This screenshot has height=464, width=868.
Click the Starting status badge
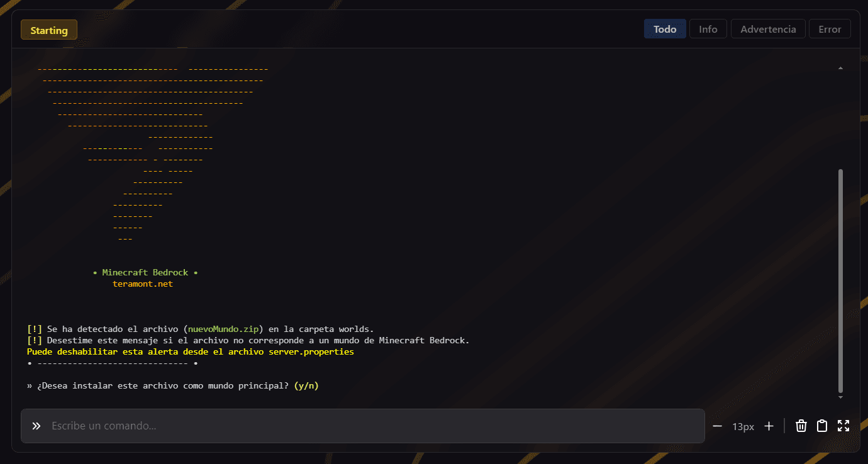(x=49, y=30)
